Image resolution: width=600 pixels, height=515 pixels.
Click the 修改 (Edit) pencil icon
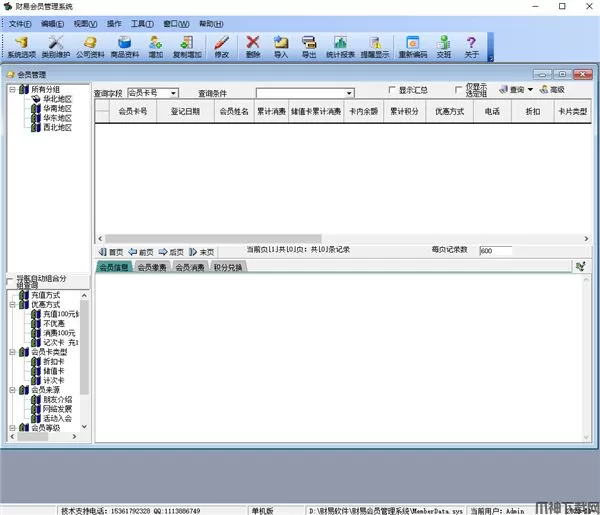[x=221, y=45]
